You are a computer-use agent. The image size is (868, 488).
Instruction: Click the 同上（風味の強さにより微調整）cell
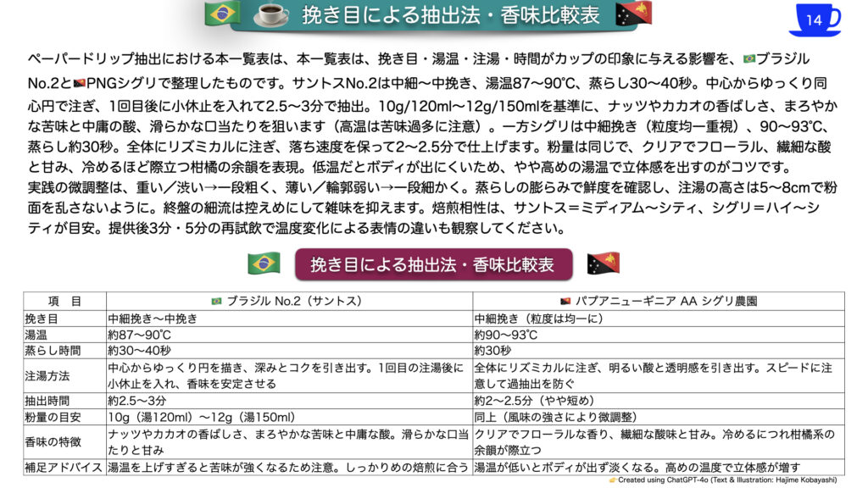(659, 417)
